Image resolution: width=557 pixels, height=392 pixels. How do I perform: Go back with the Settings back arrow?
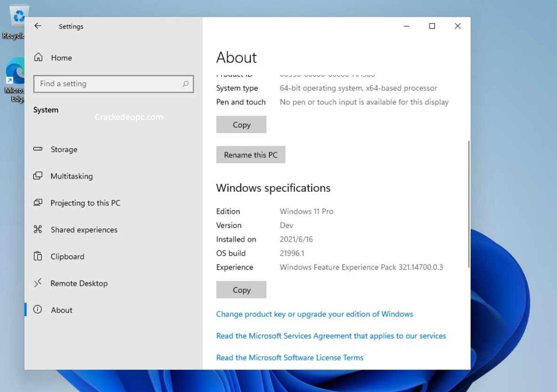[38, 26]
